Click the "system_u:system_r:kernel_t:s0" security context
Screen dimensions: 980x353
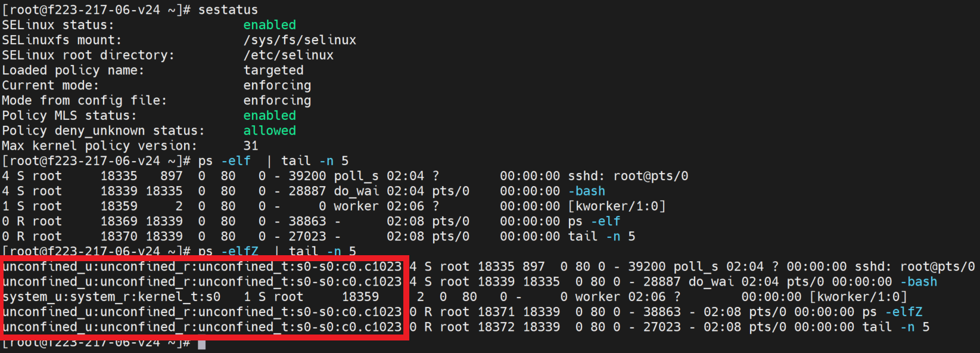point(111,296)
